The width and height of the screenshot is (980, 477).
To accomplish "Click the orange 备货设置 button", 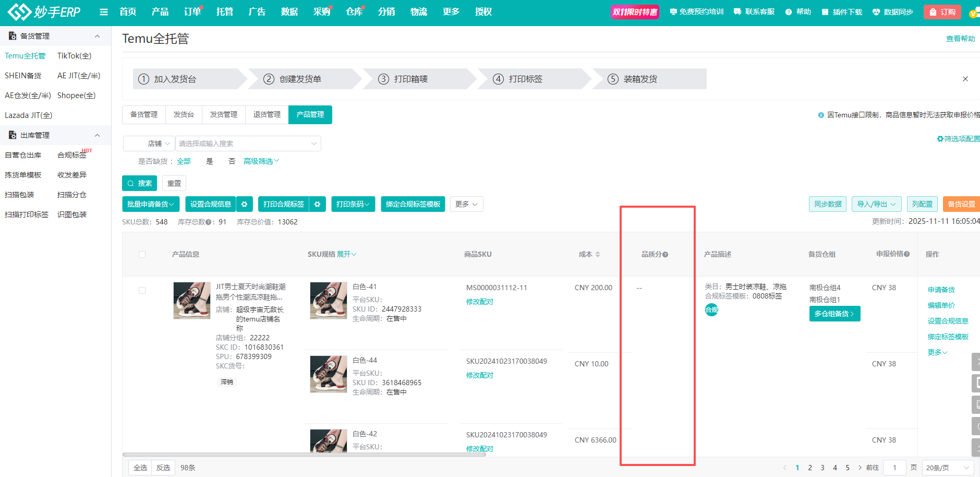I will click(x=961, y=204).
